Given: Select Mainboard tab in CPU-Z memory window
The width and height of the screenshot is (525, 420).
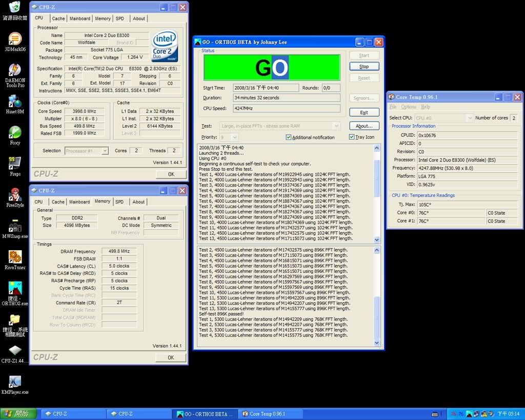Looking at the screenshot, I should [79, 202].
